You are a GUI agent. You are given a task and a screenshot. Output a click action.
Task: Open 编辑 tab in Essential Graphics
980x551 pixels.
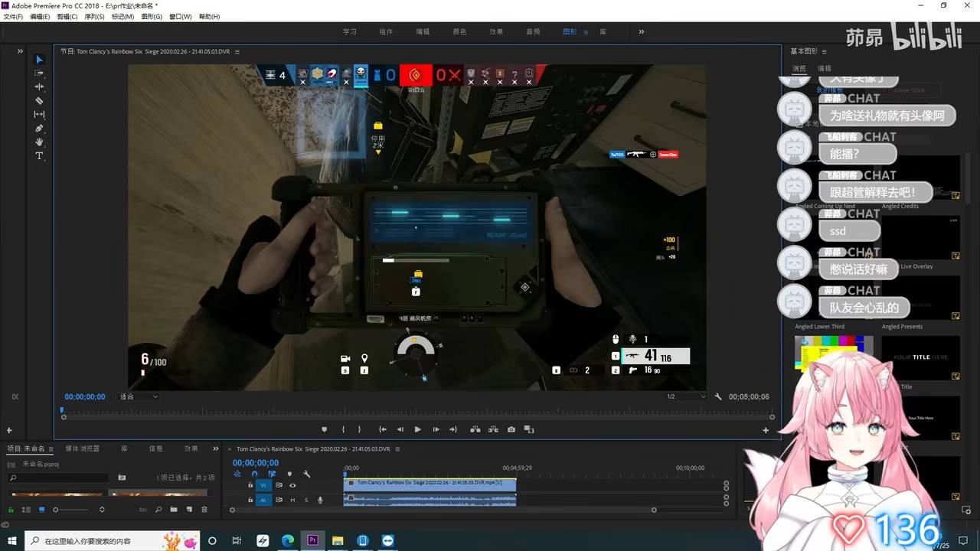tap(825, 68)
